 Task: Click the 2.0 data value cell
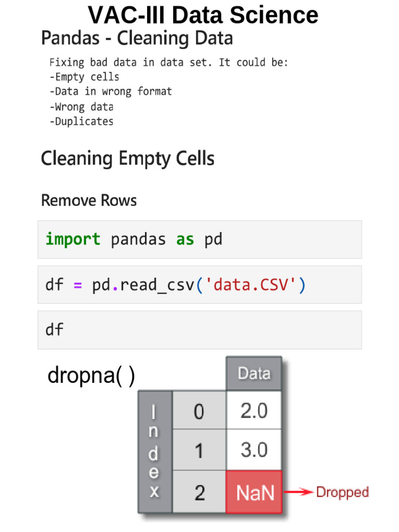click(254, 411)
